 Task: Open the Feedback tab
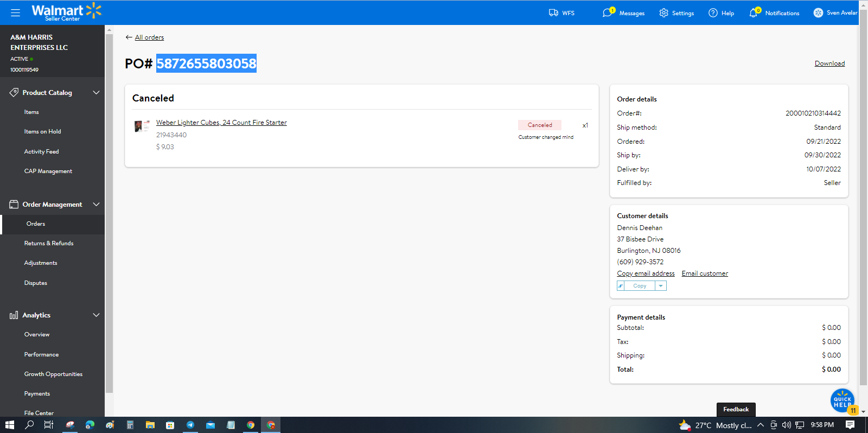[x=736, y=410]
